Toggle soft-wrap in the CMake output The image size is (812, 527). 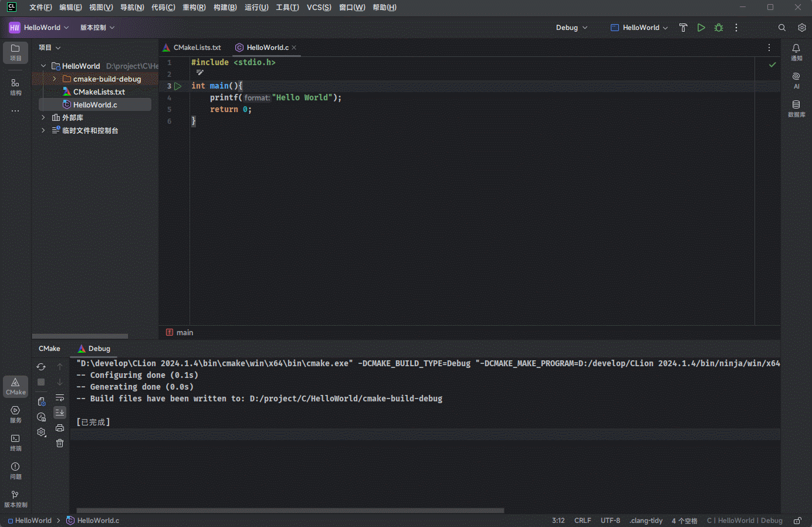coord(60,398)
